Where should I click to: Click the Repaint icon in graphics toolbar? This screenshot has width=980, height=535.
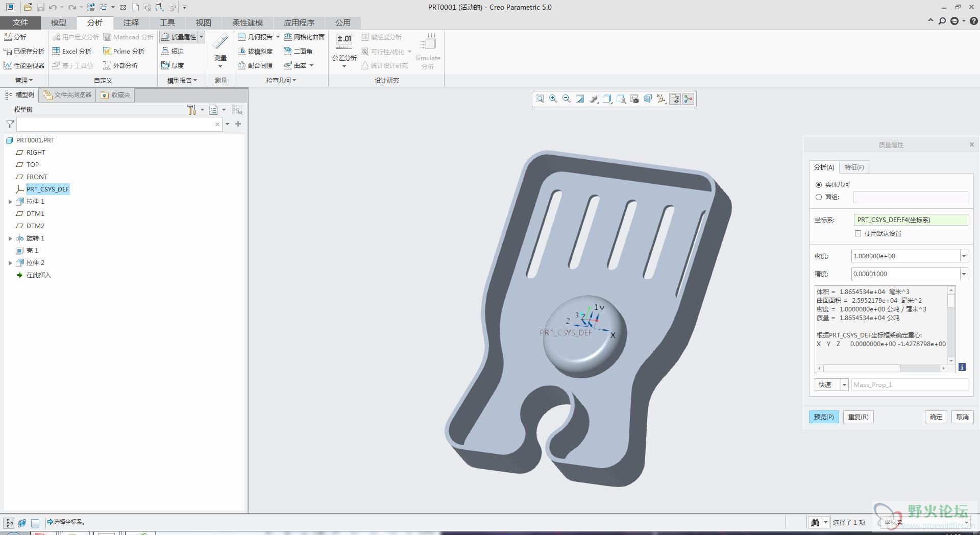click(580, 99)
